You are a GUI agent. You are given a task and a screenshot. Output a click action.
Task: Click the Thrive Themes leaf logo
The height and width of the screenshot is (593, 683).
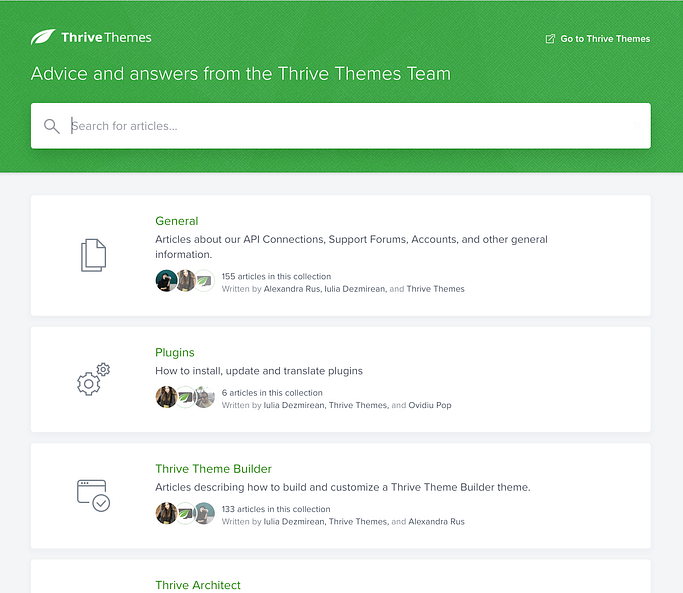pyautogui.click(x=43, y=37)
